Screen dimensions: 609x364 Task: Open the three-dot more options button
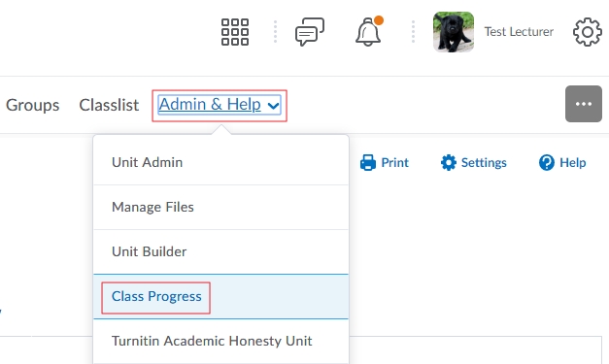pos(584,104)
